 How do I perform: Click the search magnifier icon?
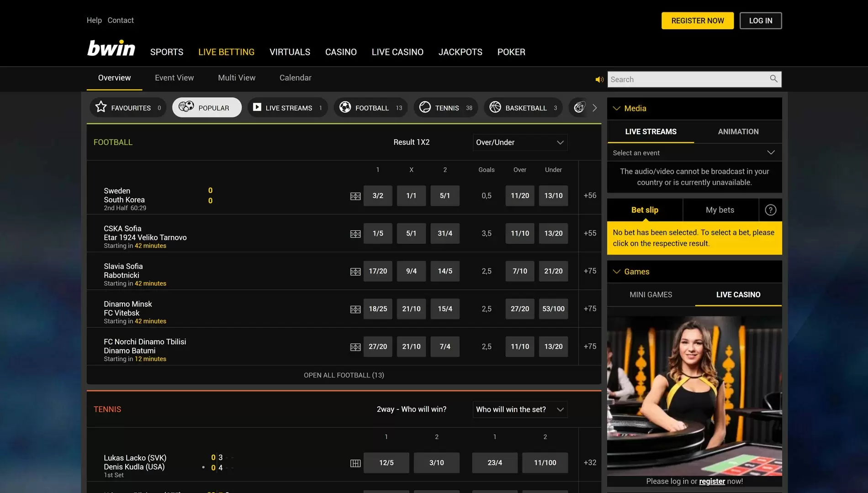773,79
